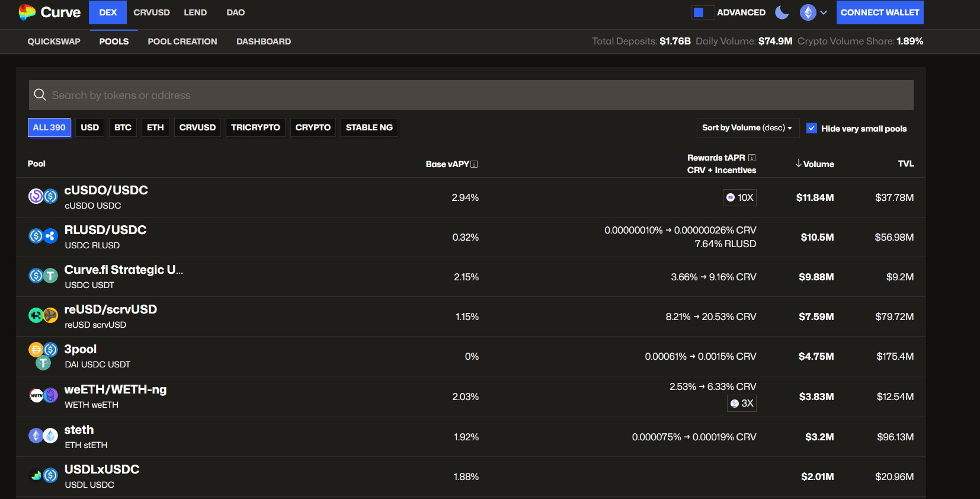
Task: Click cUSDO/USDC pool token icons
Action: (x=43, y=196)
